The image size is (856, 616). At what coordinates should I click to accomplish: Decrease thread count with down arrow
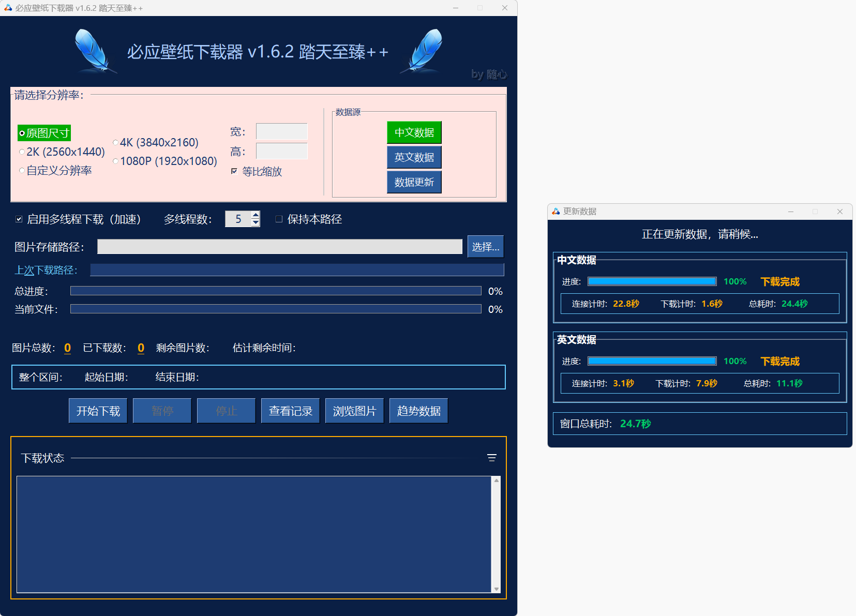tap(256, 223)
